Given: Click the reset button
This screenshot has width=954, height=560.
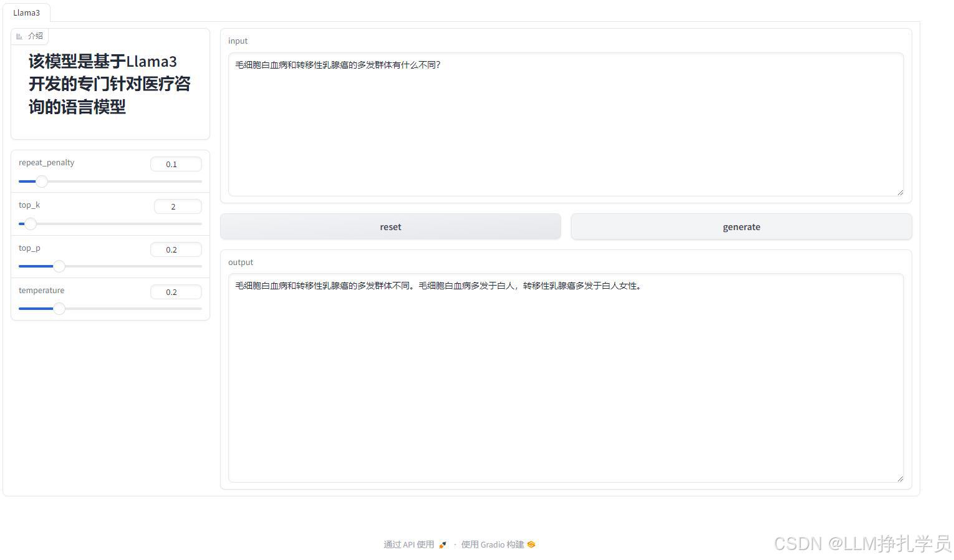Looking at the screenshot, I should click(x=390, y=227).
